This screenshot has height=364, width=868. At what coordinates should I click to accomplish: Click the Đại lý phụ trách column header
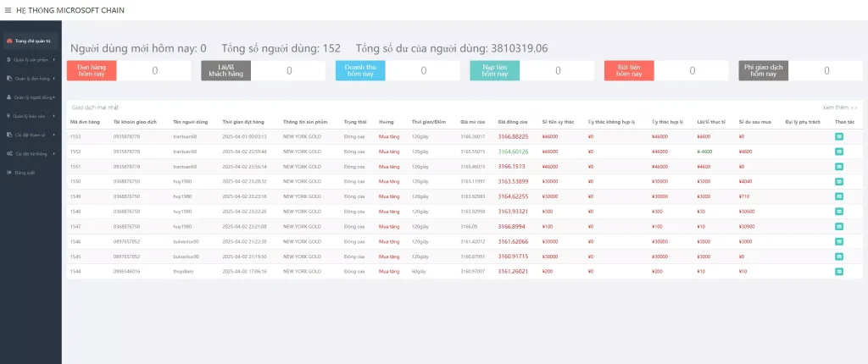(x=803, y=122)
